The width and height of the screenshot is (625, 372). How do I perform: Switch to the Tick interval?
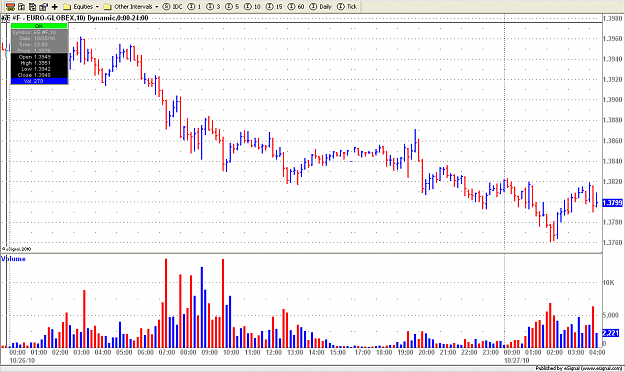pyautogui.click(x=347, y=7)
